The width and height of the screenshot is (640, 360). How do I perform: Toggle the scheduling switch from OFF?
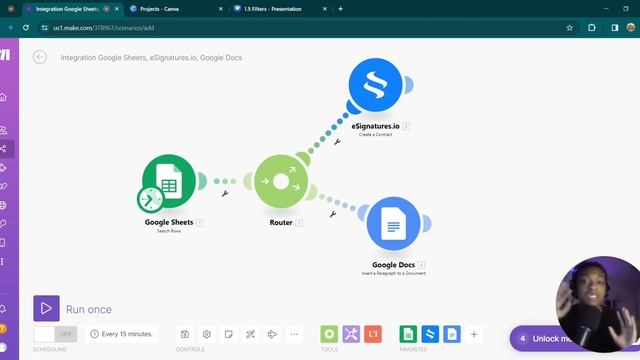click(x=55, y=334)
